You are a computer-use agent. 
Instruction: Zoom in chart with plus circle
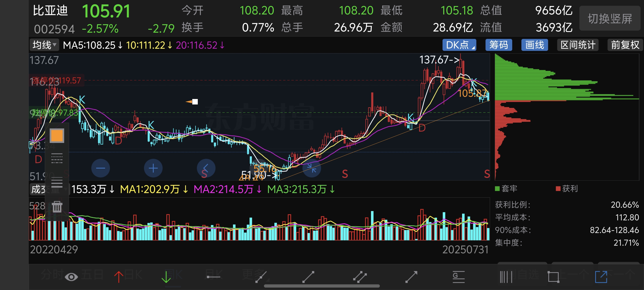click(153, 168)
